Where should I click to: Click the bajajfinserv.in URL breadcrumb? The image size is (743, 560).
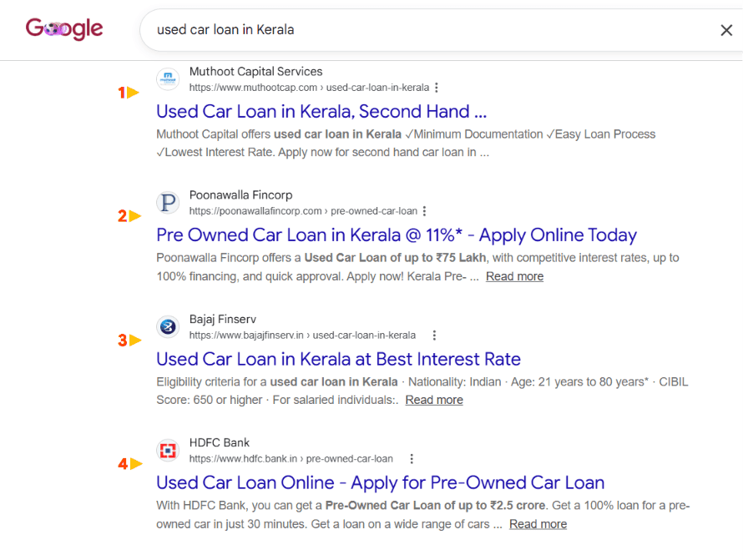(302, 335)
